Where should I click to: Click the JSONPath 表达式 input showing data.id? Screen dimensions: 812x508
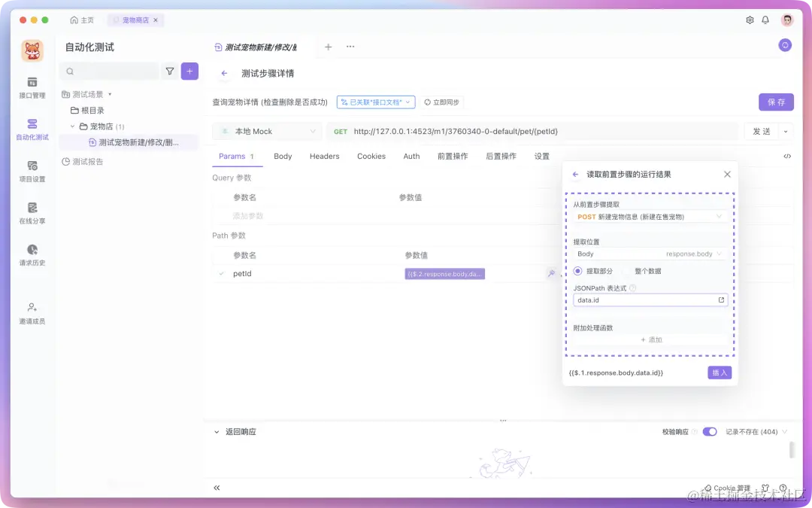(x=647, y=300)
